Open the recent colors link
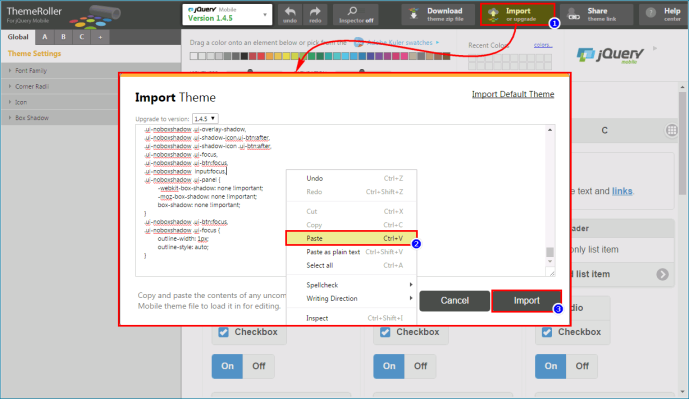Screen dimensions: 689x399 coord(543,45)
